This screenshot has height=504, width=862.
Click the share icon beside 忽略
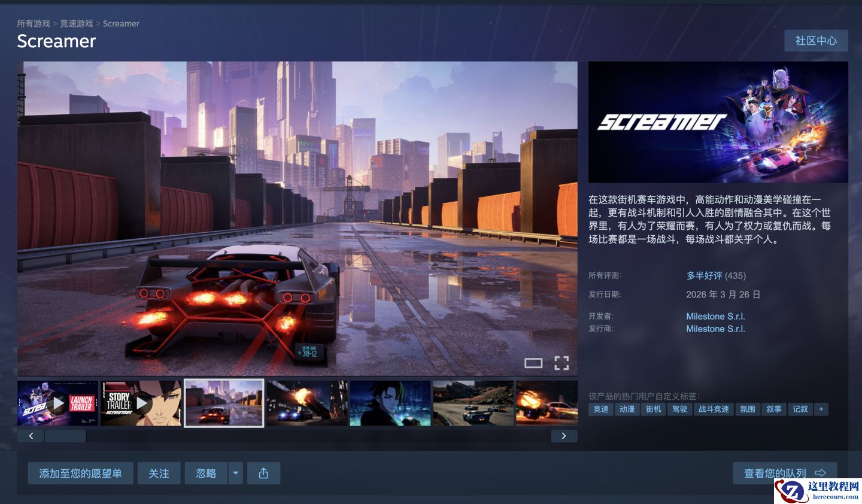[x=263, y=473]
